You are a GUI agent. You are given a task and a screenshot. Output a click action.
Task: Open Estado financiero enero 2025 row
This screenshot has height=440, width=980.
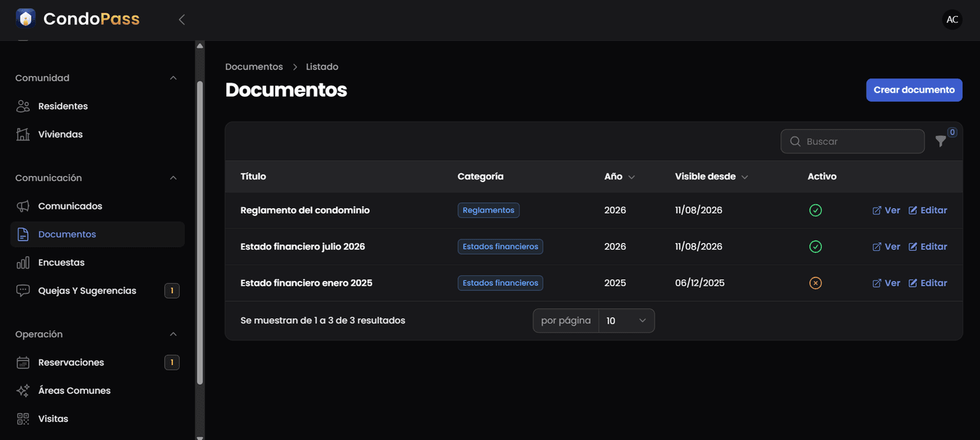pos(594,283)
